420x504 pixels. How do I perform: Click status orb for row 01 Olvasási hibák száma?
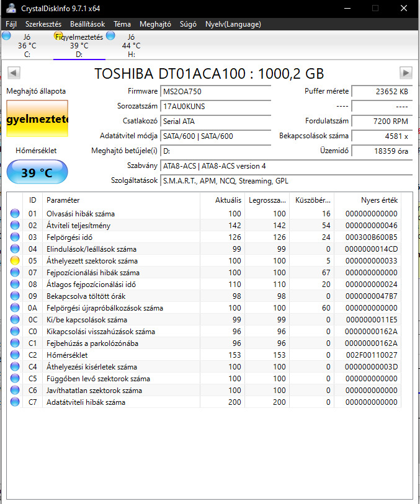tap(15, 213)
